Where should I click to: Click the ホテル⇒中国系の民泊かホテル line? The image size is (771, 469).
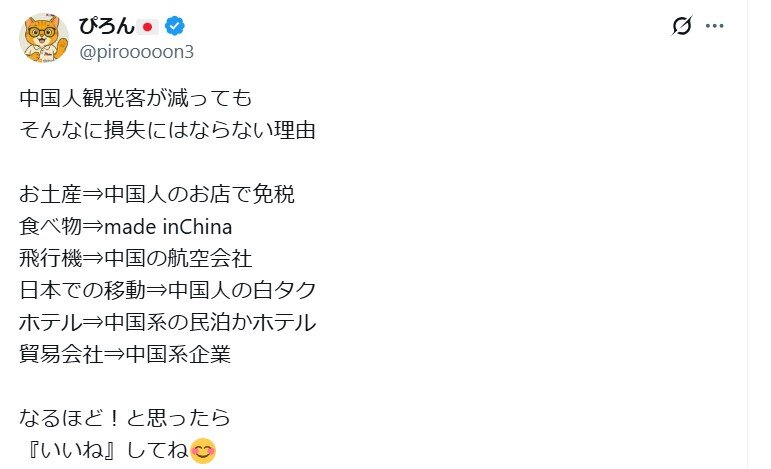click(167, 323)
